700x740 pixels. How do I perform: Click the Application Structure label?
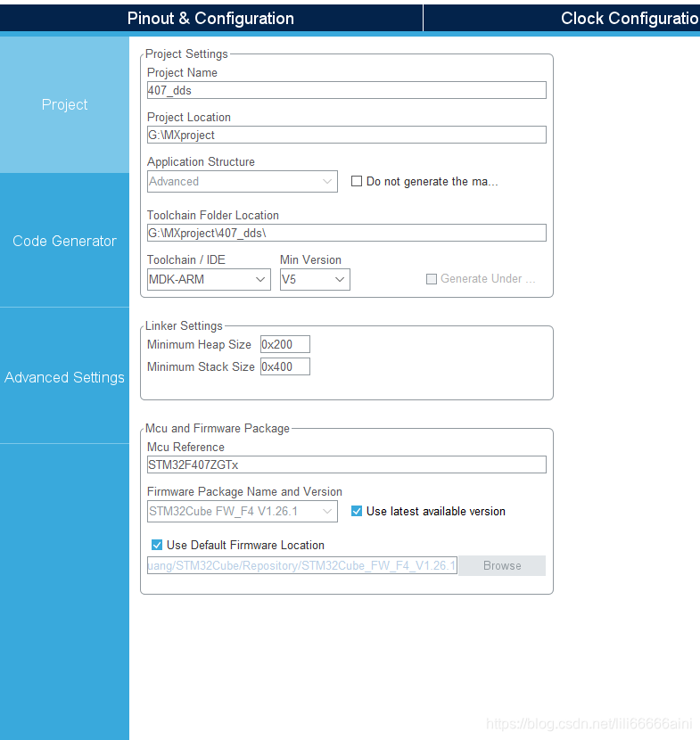pyautogui.click(x=201, y=161)
